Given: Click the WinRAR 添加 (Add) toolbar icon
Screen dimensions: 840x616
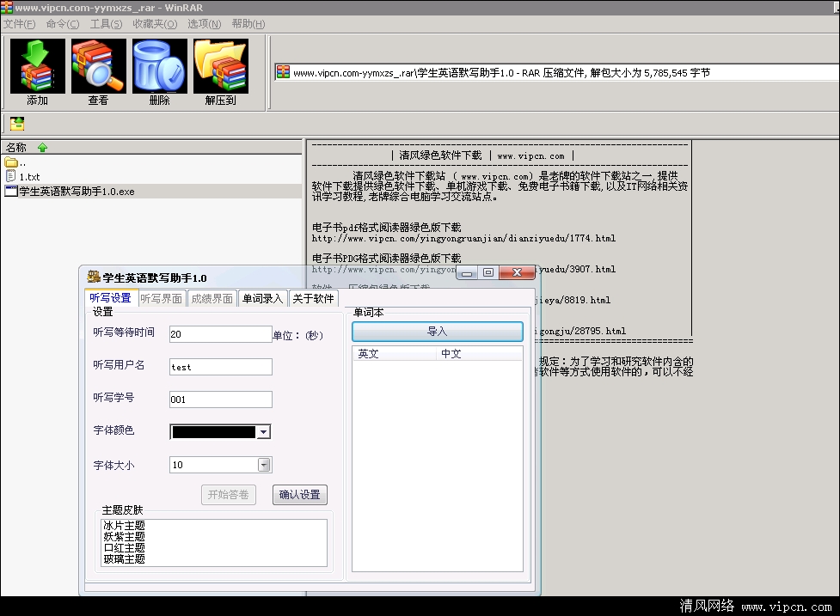Looking at the screenshot, I should [38, 72].
